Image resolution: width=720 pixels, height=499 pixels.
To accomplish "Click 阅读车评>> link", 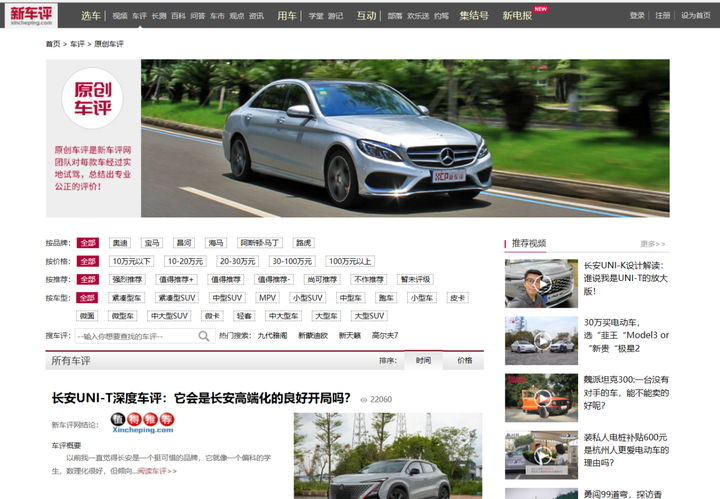I will [x=157, y=471].
